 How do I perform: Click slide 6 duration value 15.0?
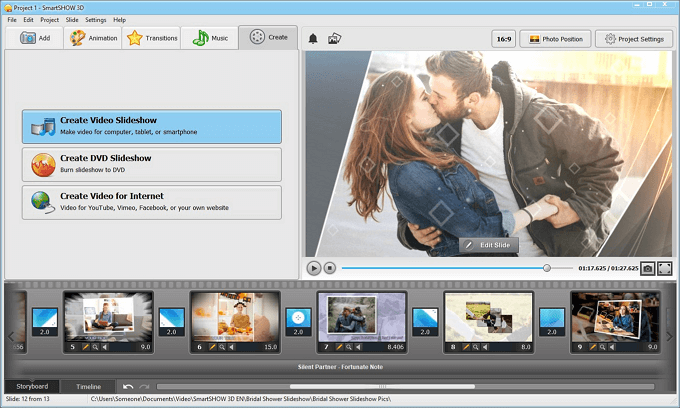pyautogui.click(x=270, y=347)
